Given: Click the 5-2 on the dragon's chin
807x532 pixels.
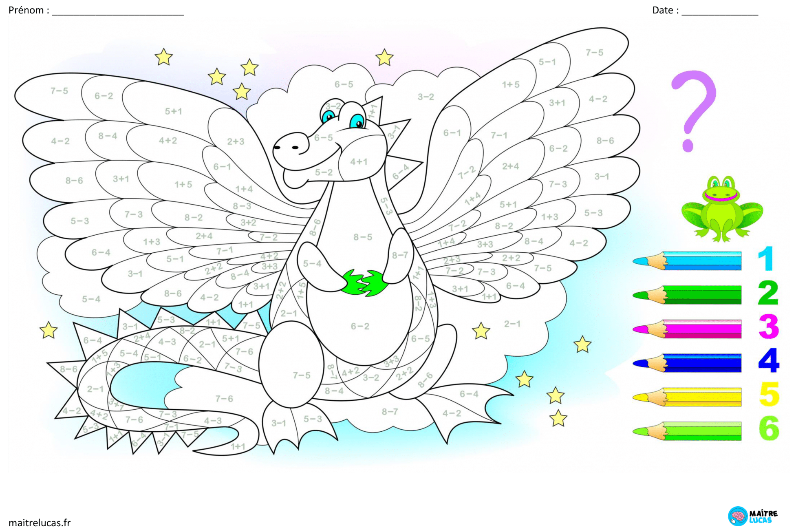Looking at the screenshot, I should (x=324, y=172).
